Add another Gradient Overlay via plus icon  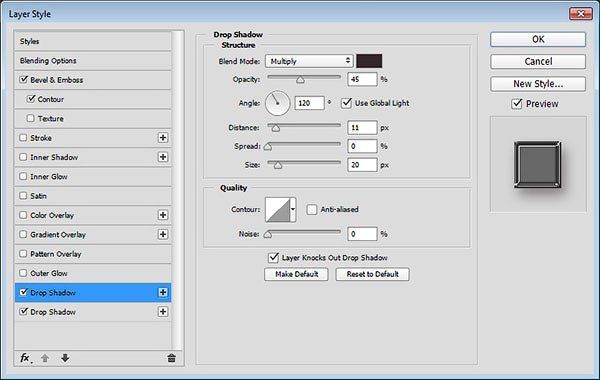[163, 234]
